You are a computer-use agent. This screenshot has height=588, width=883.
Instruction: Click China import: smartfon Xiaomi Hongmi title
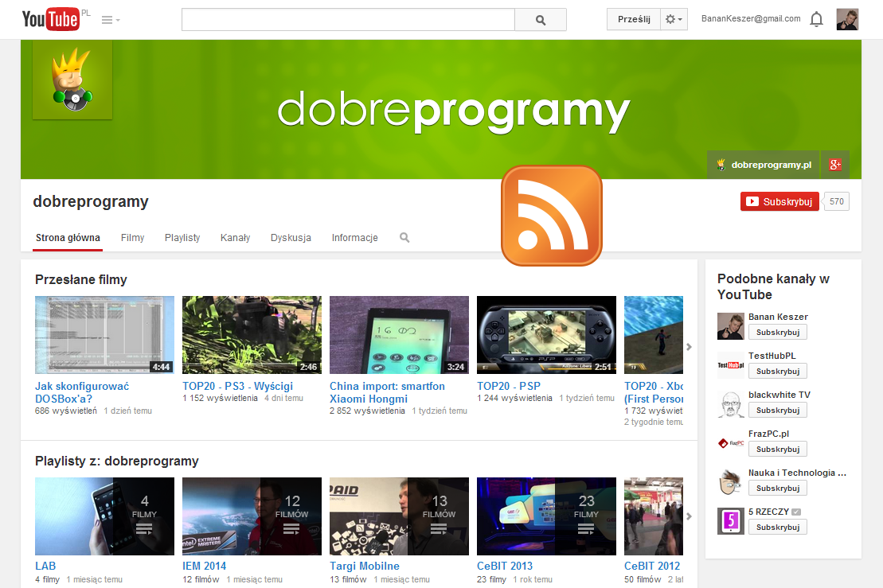click(388, 392)
